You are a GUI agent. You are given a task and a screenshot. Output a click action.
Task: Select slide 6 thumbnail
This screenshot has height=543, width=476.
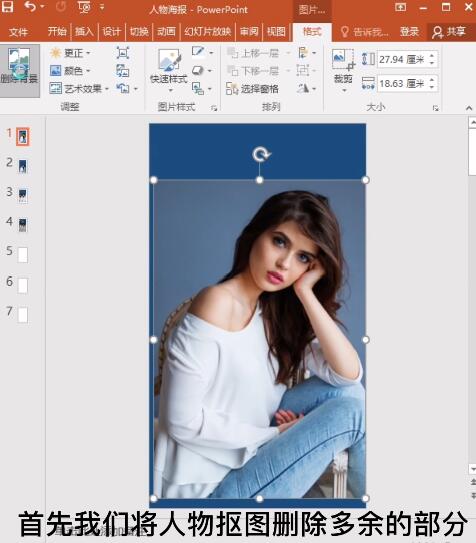[x=23, y=286]
